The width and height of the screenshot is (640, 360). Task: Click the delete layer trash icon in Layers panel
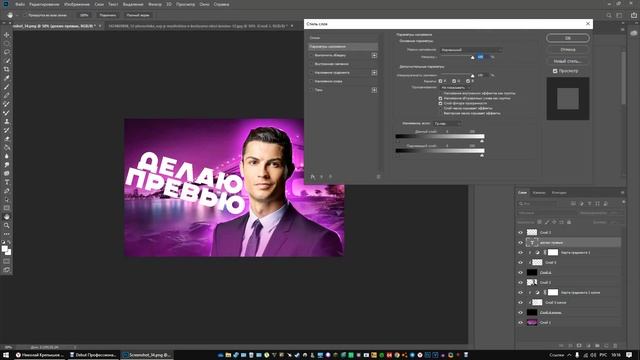pos(615,346)
